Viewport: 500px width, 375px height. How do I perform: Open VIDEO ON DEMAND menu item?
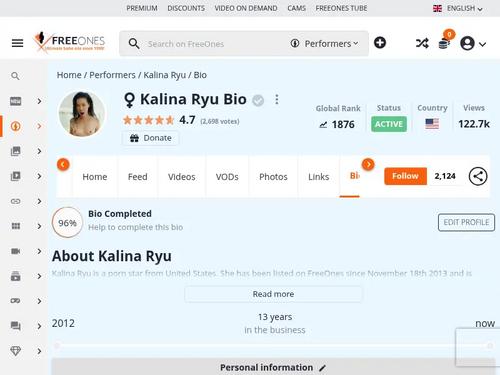point(246,8)
